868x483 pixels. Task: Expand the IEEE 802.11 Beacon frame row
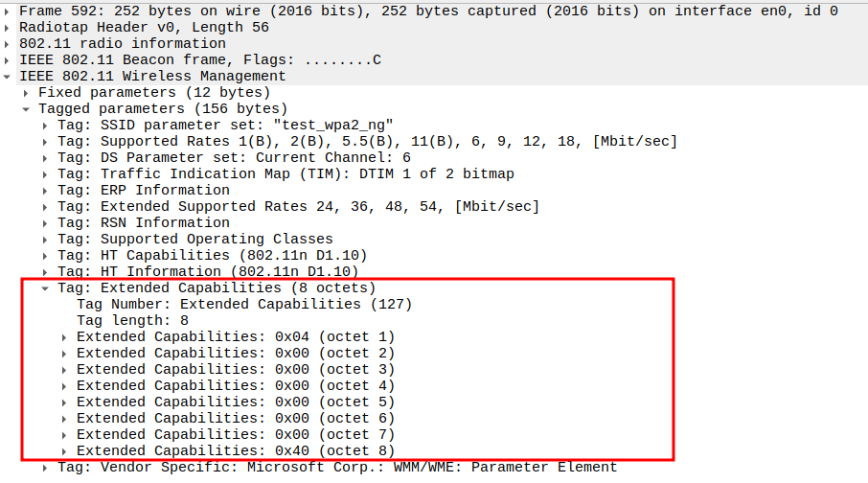(x=8, y=60)
